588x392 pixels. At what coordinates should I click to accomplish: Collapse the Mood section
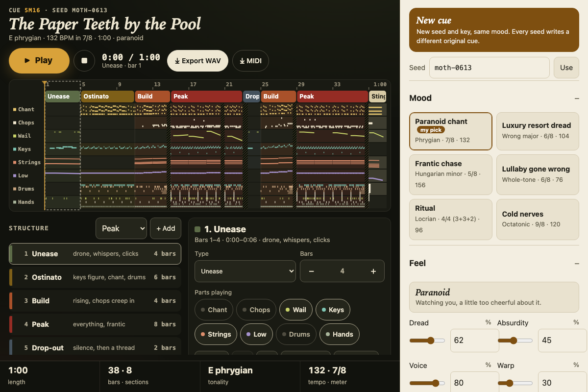(576, 98)
